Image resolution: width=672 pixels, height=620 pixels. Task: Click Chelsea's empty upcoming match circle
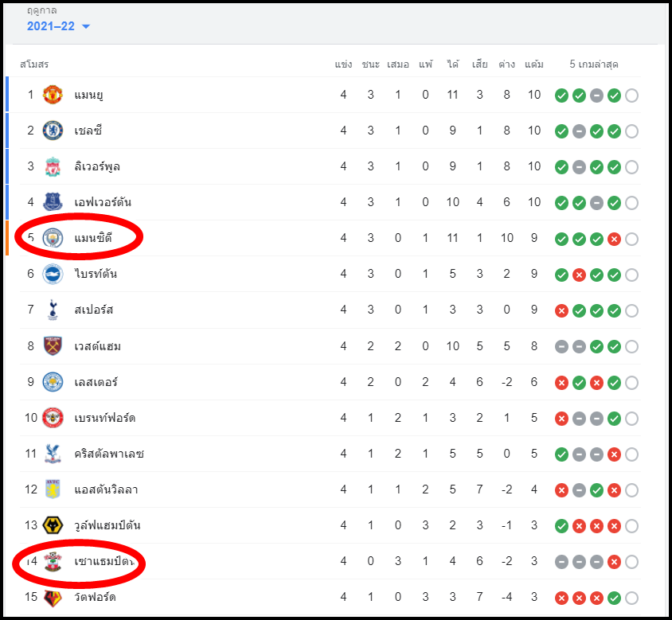[x=631, y=131]
